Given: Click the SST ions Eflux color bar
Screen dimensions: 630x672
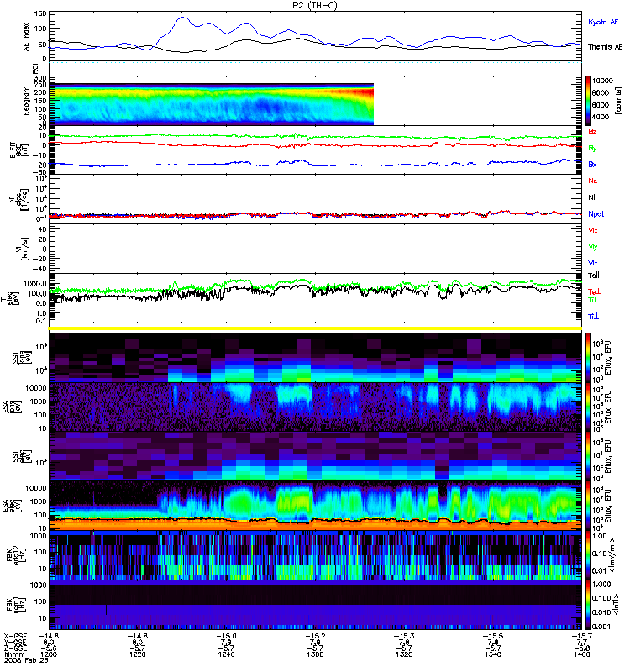Looking at the screenshot, I should pyautogui.click(x=588, y=358).
